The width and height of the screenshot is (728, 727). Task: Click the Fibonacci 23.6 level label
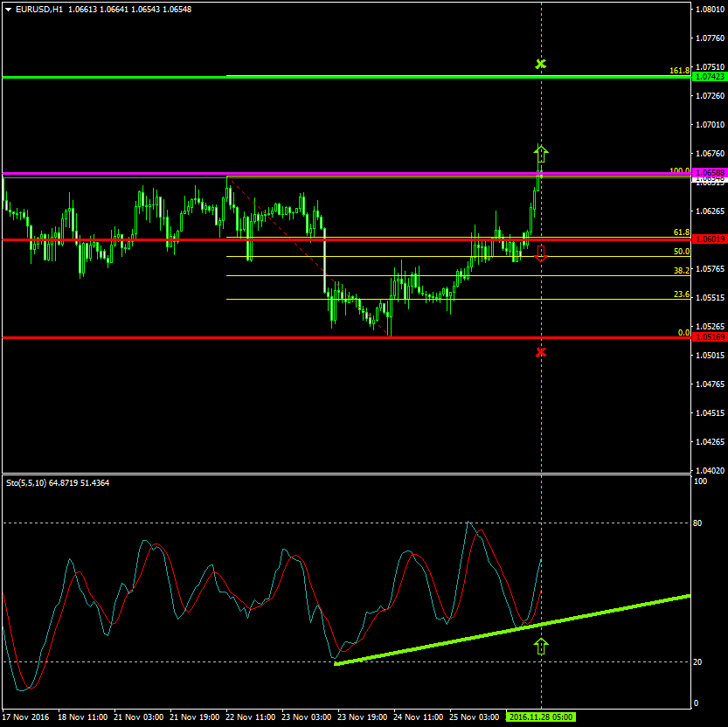click(682, 294)
